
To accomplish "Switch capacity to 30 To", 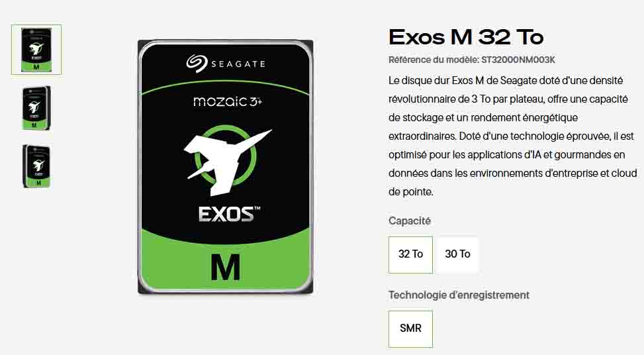I will (457, 254).
